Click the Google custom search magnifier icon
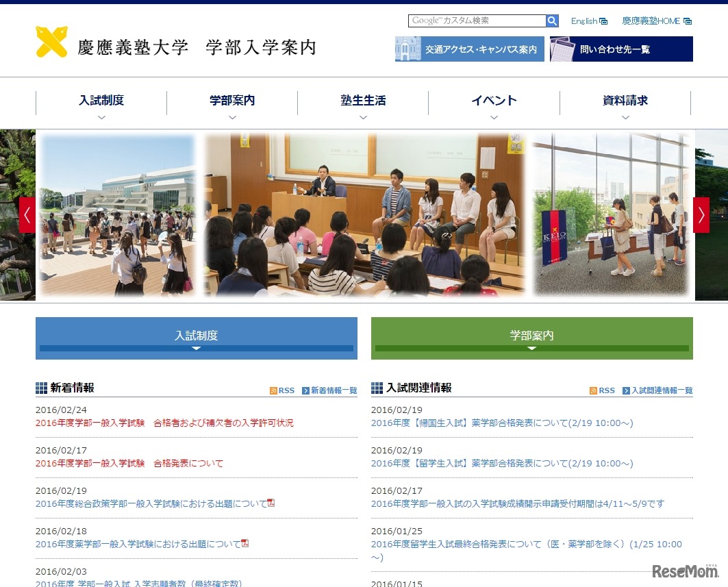 coord(551,21)
